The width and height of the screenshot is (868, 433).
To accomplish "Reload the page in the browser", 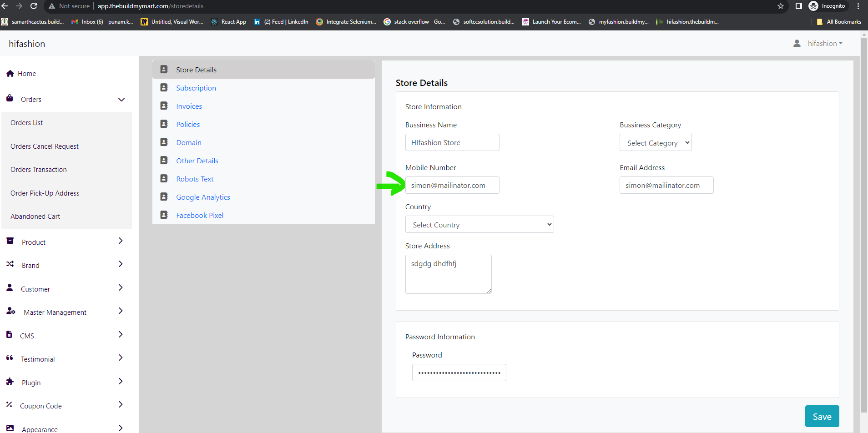I will (34, 6).
